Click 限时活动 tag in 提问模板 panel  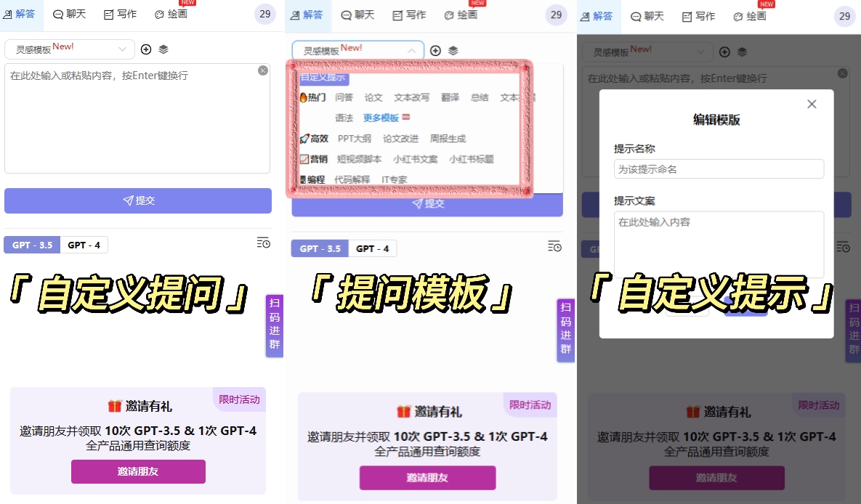[x=530, y=405]
